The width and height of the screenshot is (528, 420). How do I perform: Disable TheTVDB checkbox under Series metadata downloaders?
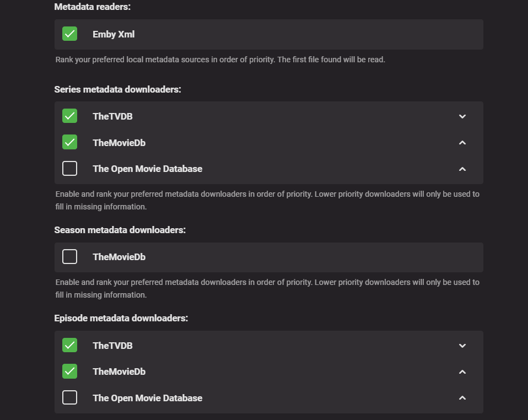click(x=70, y=116)
